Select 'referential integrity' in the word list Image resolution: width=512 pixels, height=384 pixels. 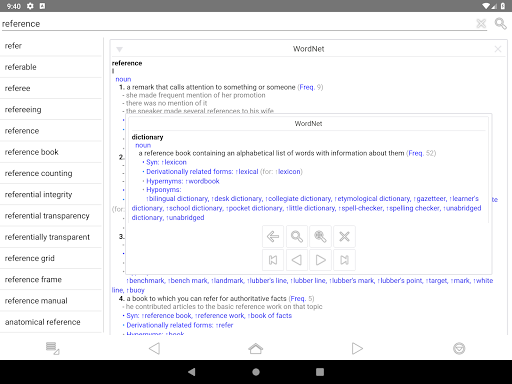point(51,195)
